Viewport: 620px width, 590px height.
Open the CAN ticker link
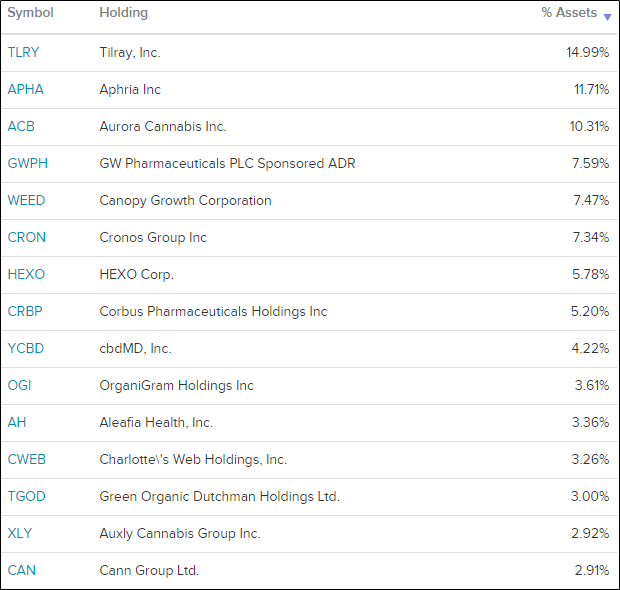(22, 570)
